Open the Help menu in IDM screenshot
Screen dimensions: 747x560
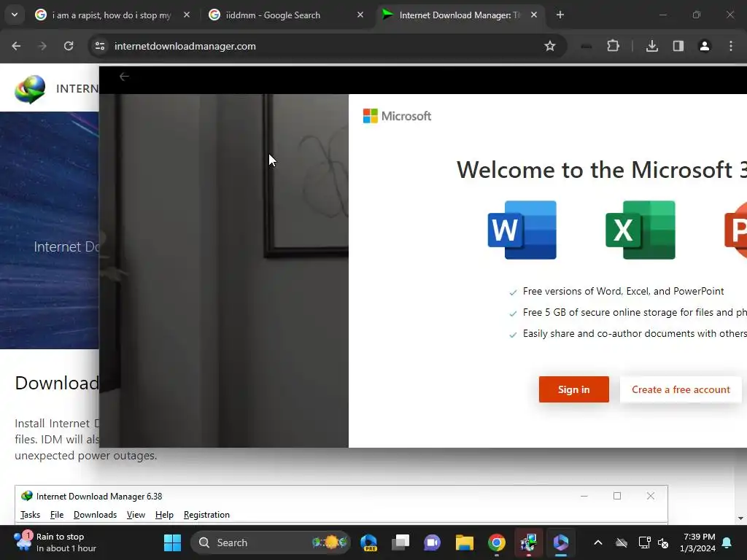(164, 515)
